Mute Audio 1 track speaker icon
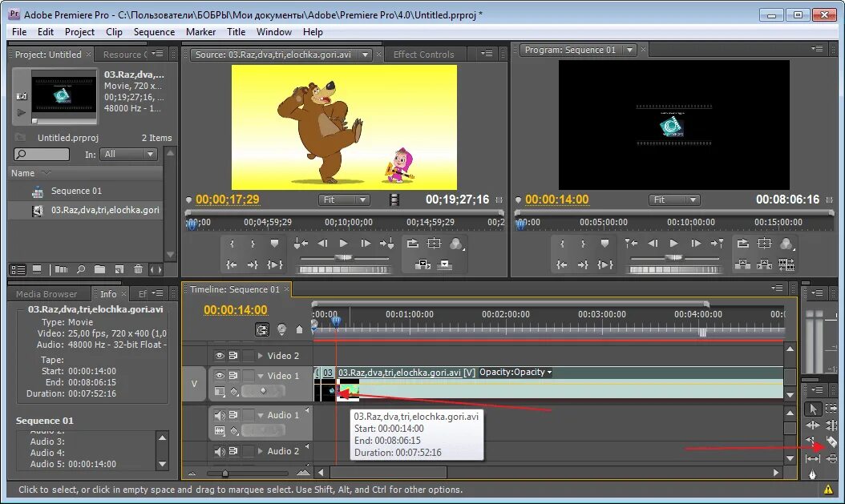Screen dimensions: 845x504 pyautogui.click(x=220, y=415)
